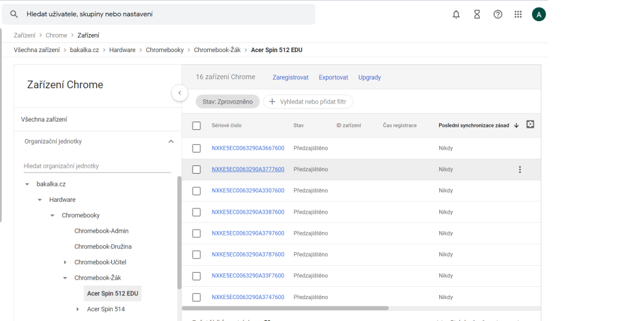Screen dimensions: 644x321
Task: Open the column settings gear icon
Action: 530,124
